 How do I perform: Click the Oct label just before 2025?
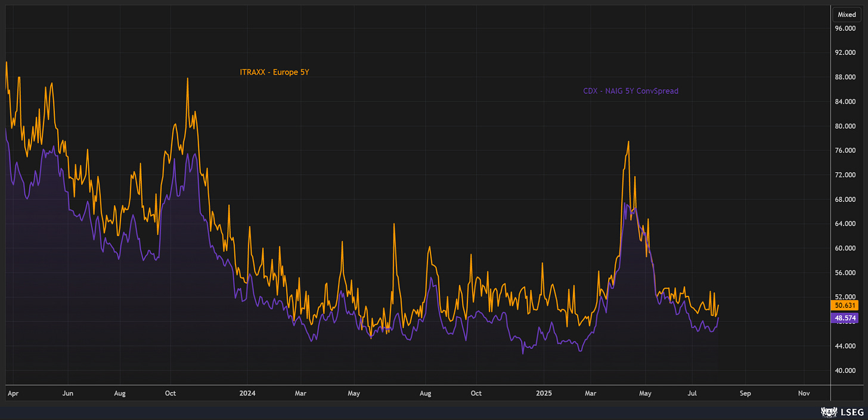pos(476,394)
